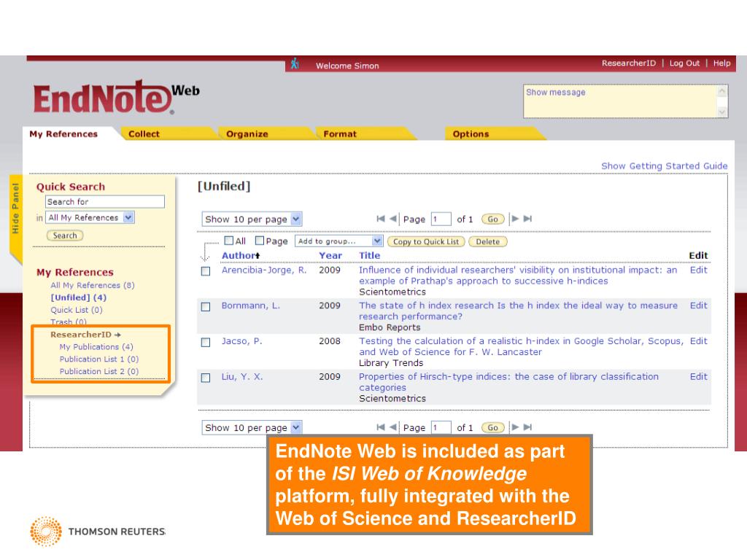Open the [Unfiled] (4) group

click(x=79, y=297)
